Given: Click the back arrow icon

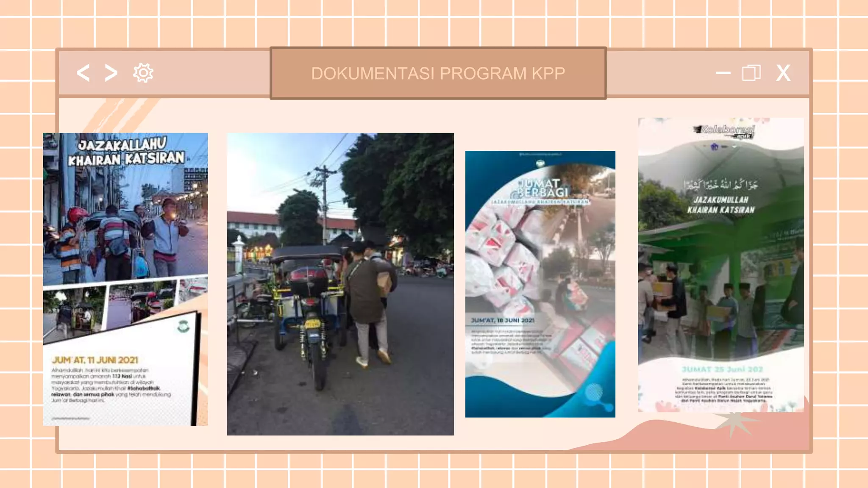Looking at the screenshot, I should coord(83,73).
